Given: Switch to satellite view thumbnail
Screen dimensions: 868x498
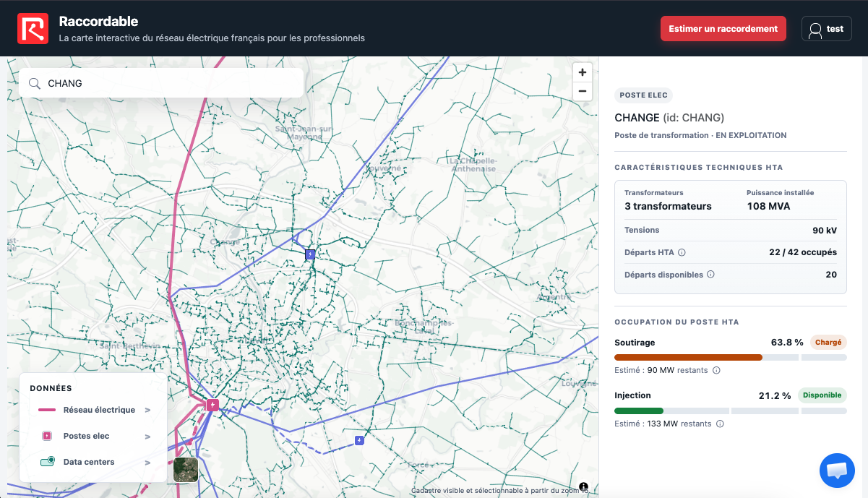Looking at the screenshot, I should (186, 470).
